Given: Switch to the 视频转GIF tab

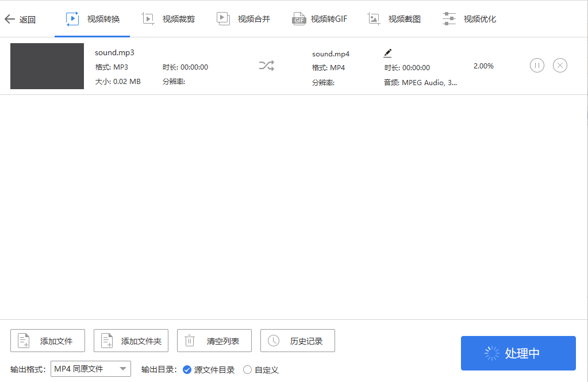Looking at the screenshot, I should [320, 19].
